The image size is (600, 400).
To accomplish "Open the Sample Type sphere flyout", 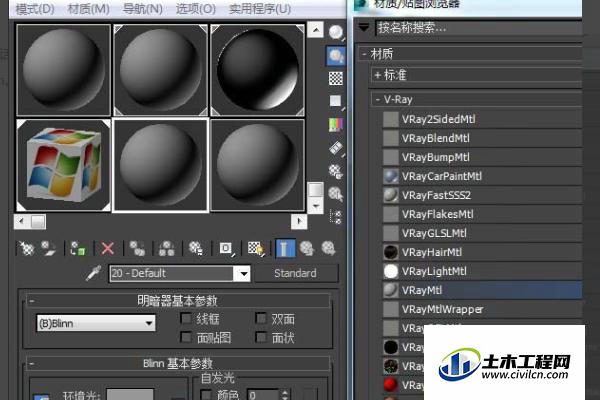I will (336, 32).
